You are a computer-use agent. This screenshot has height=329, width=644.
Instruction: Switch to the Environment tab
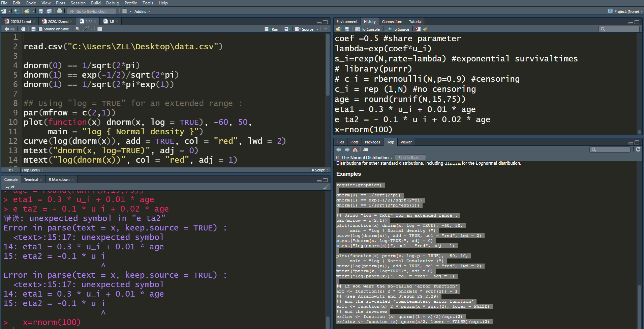pyautogui.click(x=347, y=22)
